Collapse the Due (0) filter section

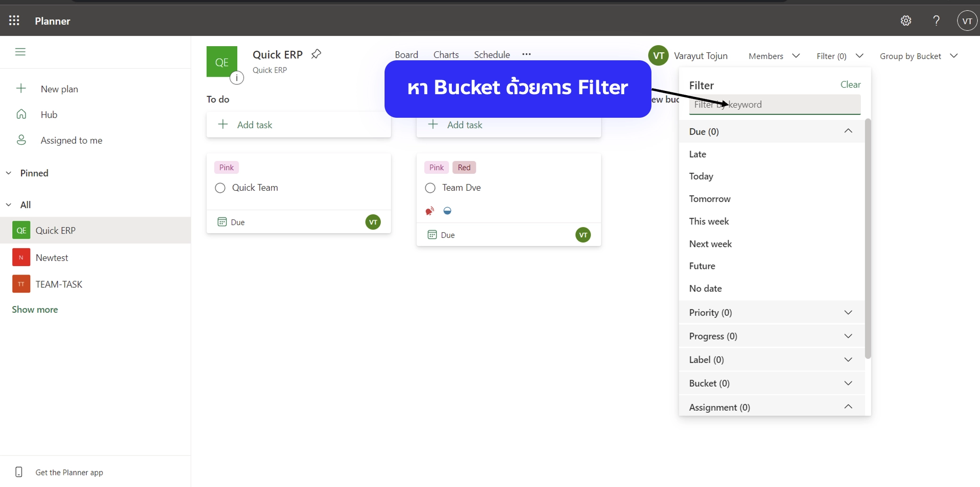click(x=772, y=131)
